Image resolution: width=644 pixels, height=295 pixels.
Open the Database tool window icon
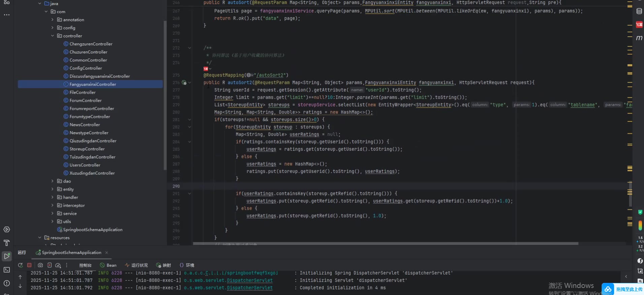(639, 11)
